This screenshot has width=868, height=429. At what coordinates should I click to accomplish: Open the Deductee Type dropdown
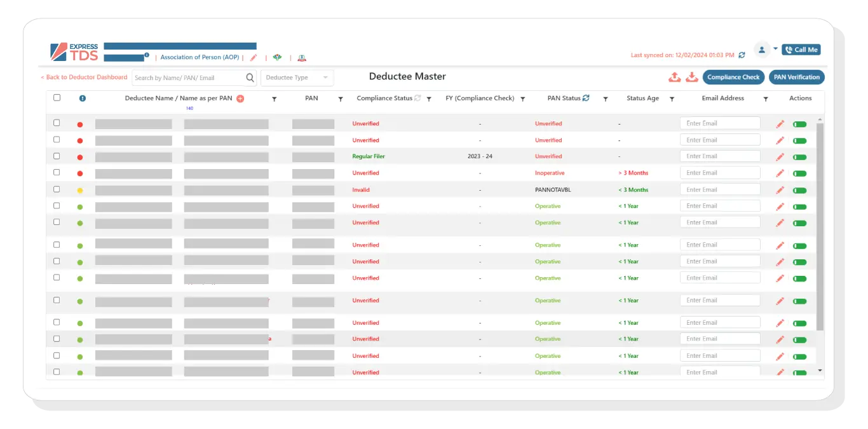pos(297,77)
